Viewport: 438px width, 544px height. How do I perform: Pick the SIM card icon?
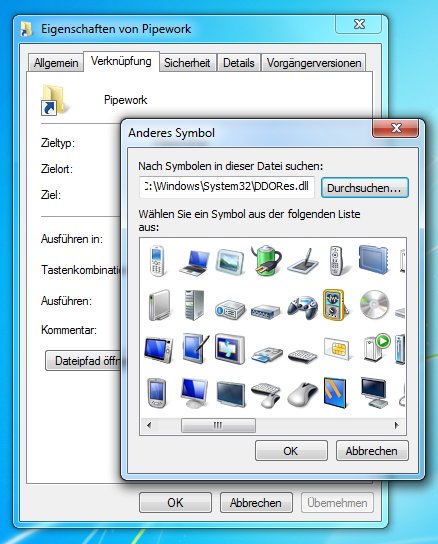click(337, 348)
